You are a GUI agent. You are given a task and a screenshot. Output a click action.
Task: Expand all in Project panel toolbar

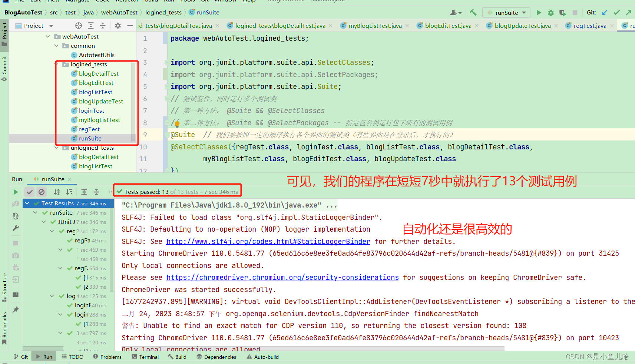point(91,26)
